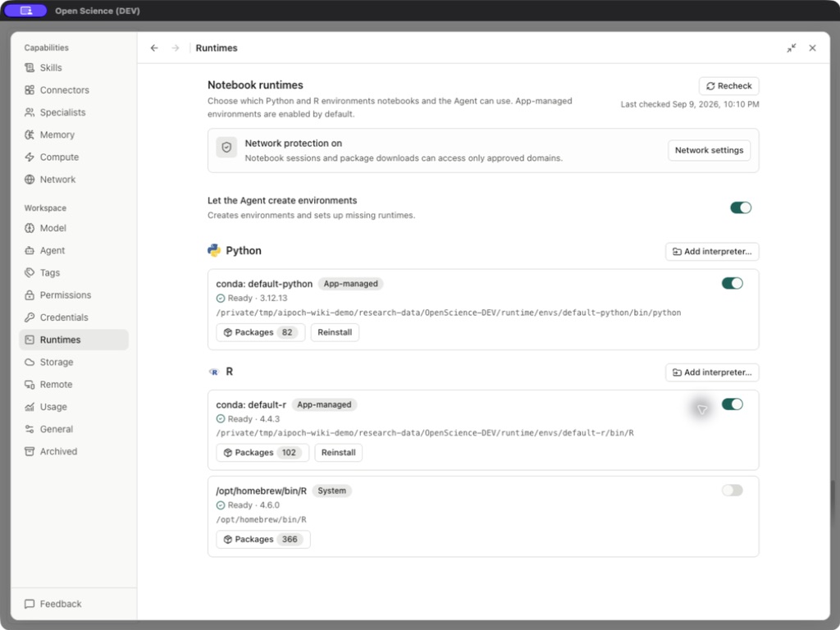Click the purple app icon in title bar
Screen dimensions: 840x630
click(x=25, y=11)
